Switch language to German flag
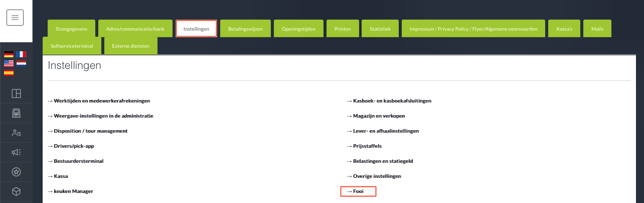This screenshot has height=203, width=644. coord(9,54)
